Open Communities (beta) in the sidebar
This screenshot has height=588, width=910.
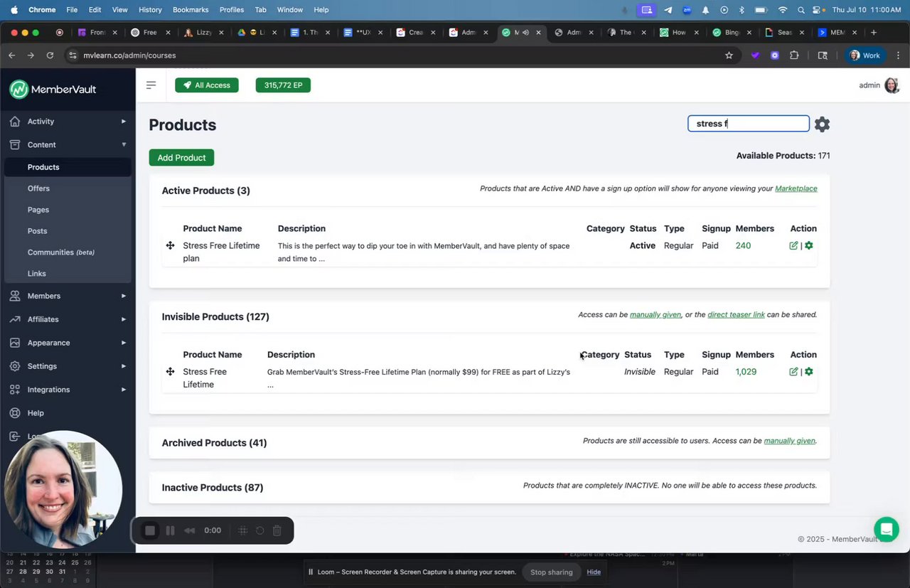[x=61, y=252]
